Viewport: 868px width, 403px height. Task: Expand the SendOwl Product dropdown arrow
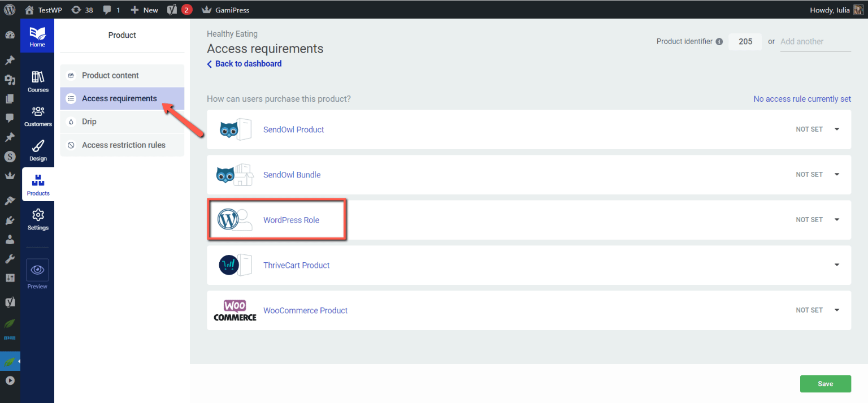(837, 129)
